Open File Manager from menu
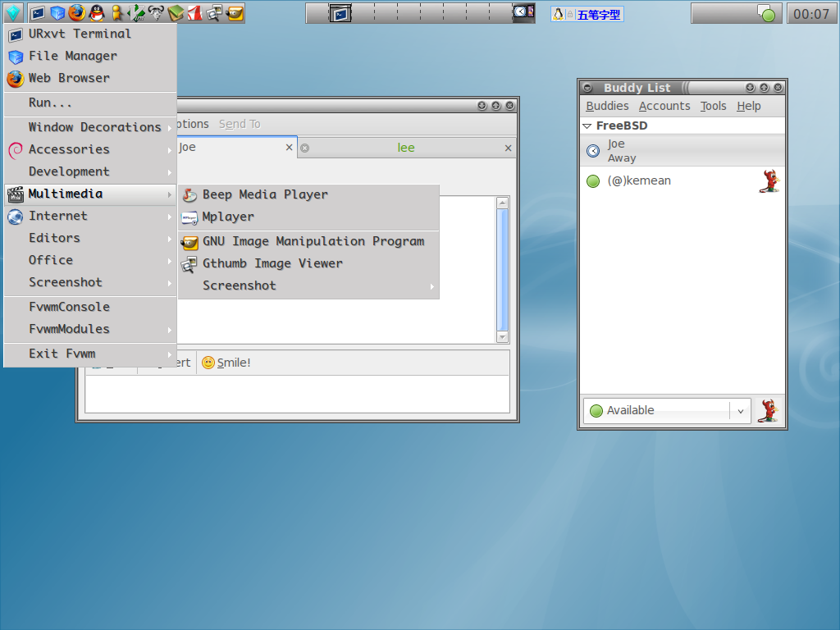Image resolution: width=840 pixels, height=630 pixels. click(x=90, y=57)
